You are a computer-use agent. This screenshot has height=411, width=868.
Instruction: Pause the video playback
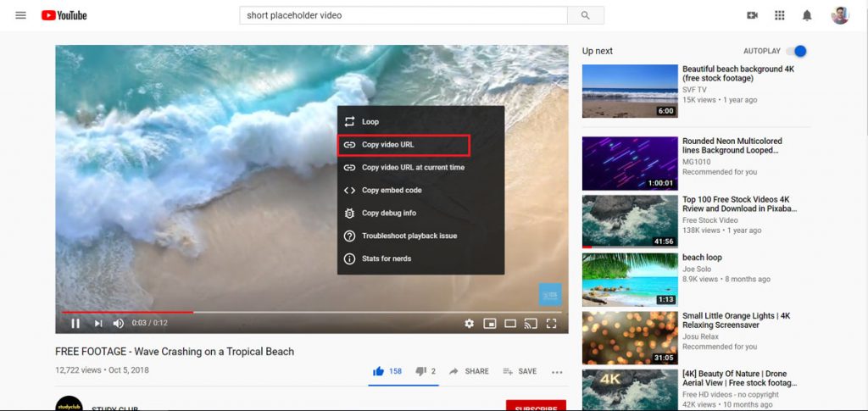75,323
